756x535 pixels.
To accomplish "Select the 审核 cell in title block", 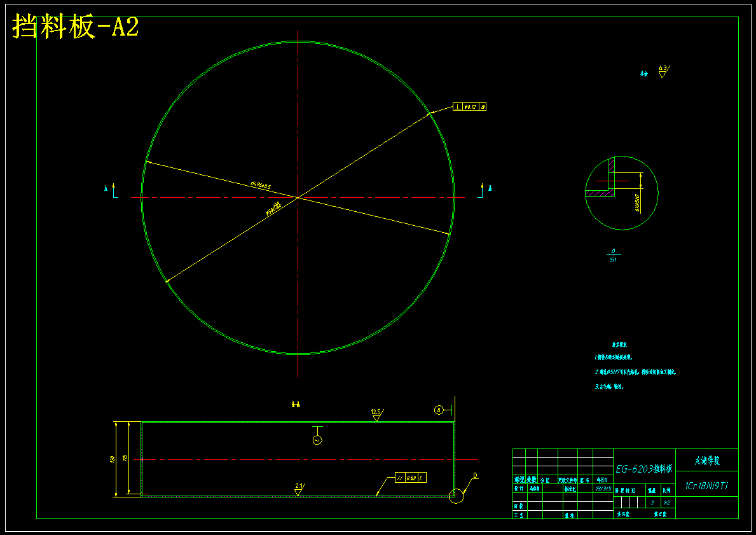I will point(519,506).
